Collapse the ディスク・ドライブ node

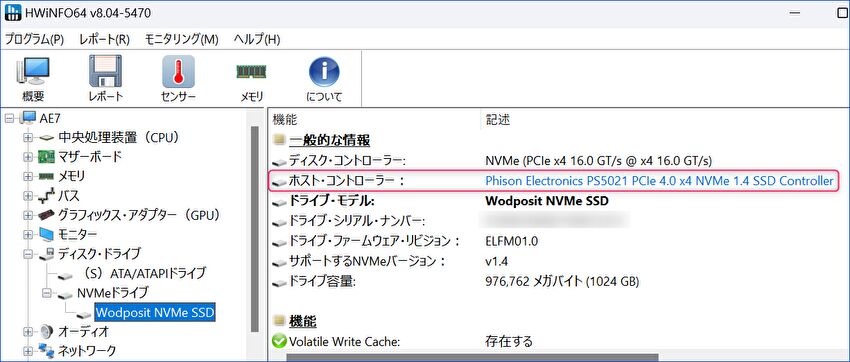click(x=28, y=254)
